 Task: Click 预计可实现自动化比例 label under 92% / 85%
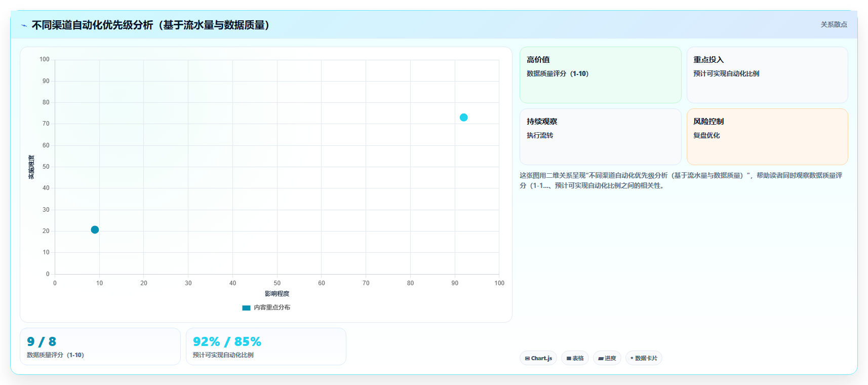click(223, 355)
